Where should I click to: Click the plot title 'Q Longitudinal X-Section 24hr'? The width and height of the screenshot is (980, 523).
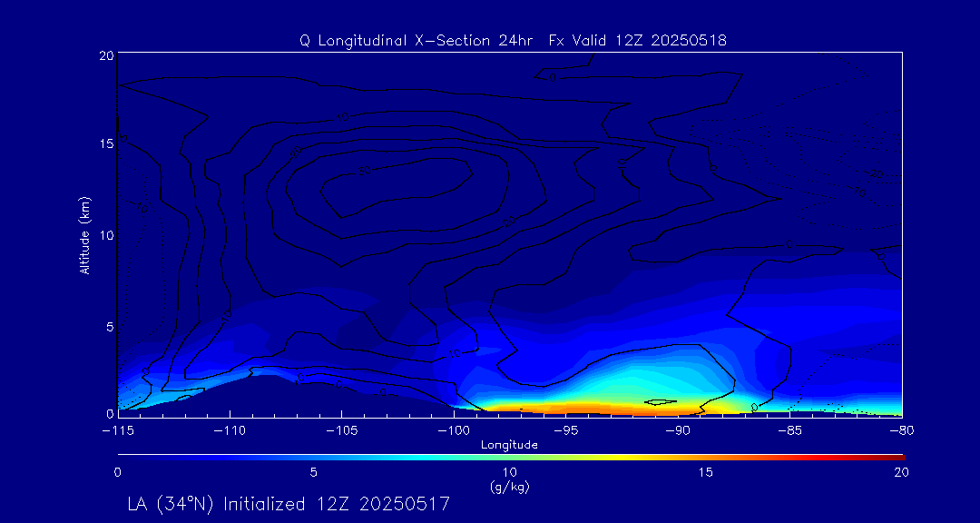(416, 41)
